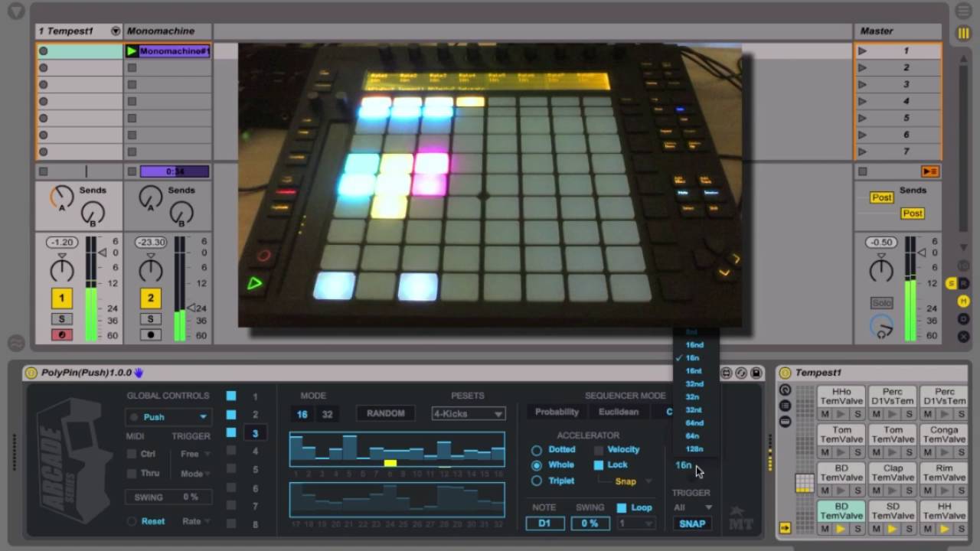Image resolution: width=980 pixels, height=551 pixels.
Task: Preview the SD TemValve pad
Action: (x=892, y=529)
